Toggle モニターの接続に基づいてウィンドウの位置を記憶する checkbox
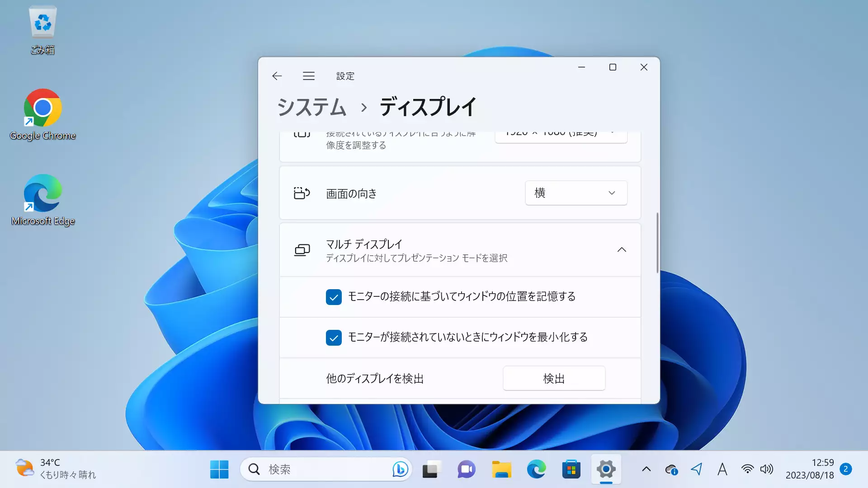The image size is (868, 488). click(x=333, y=296)
